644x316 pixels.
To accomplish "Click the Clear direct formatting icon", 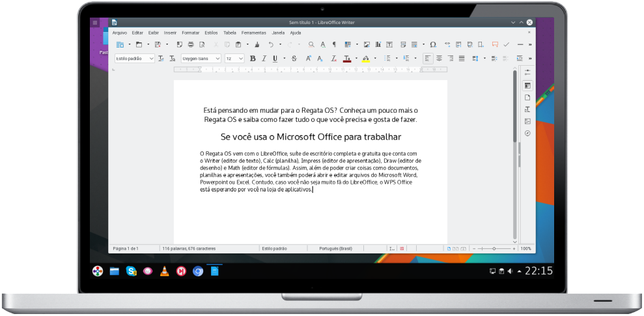I will 334,59.
